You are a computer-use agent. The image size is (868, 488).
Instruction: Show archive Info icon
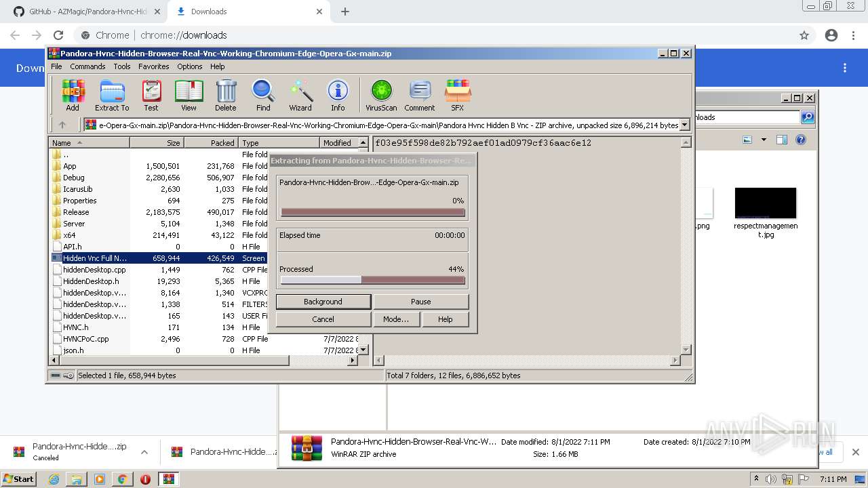[x=338, y=95]
